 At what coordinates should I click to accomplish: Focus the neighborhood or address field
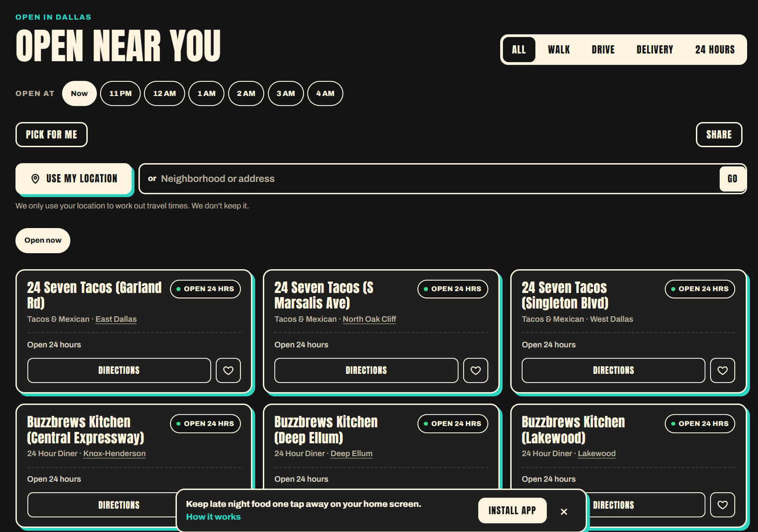pos(429,179)
